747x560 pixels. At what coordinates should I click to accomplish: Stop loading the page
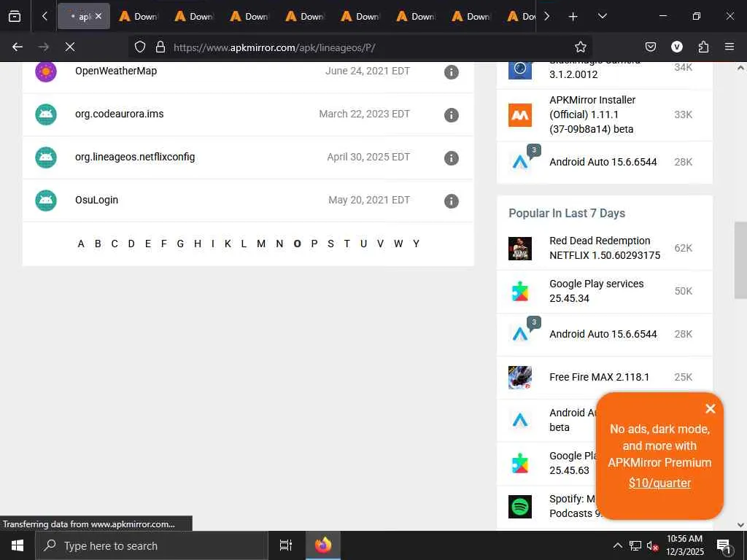coord(70,47)
